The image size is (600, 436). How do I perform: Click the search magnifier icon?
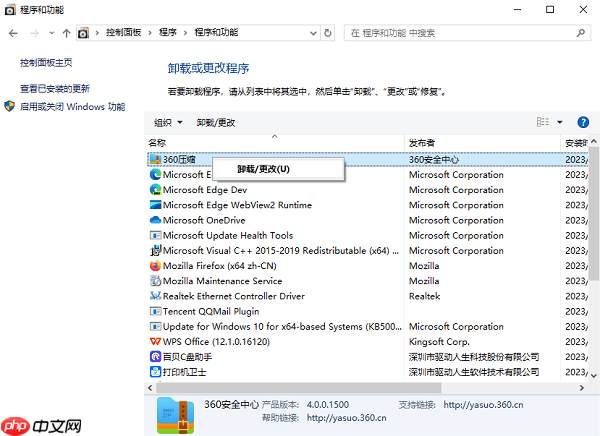point(581,33)
